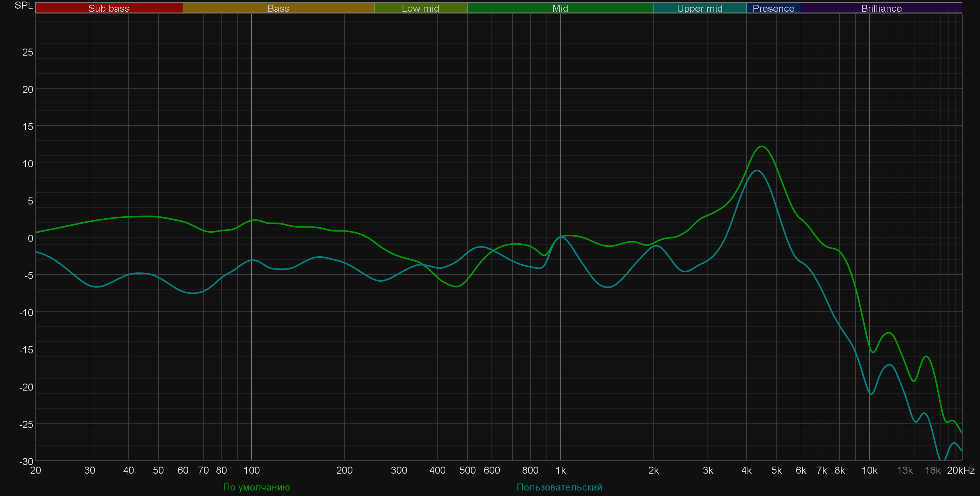Click the 100 Hz axis label
Image resolution: width=980 pixels, height=496 pixels.
coord(251,470)
